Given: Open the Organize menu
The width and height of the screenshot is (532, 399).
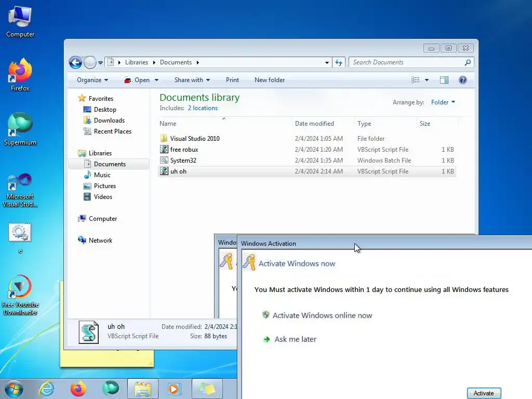Looking at the screenshot, I should pyautogui.click(x=92, y=80).
